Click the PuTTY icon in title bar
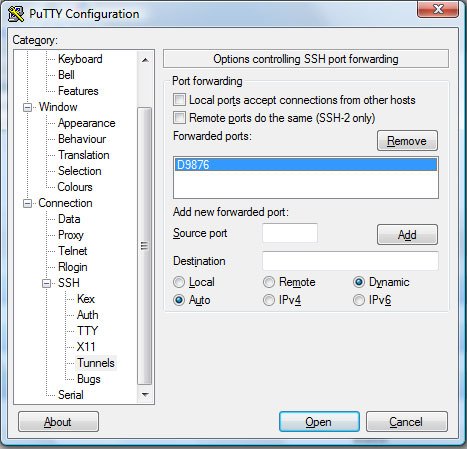Image resolution: width=467 pixels, height=449 pixels. tap(16, 14)
